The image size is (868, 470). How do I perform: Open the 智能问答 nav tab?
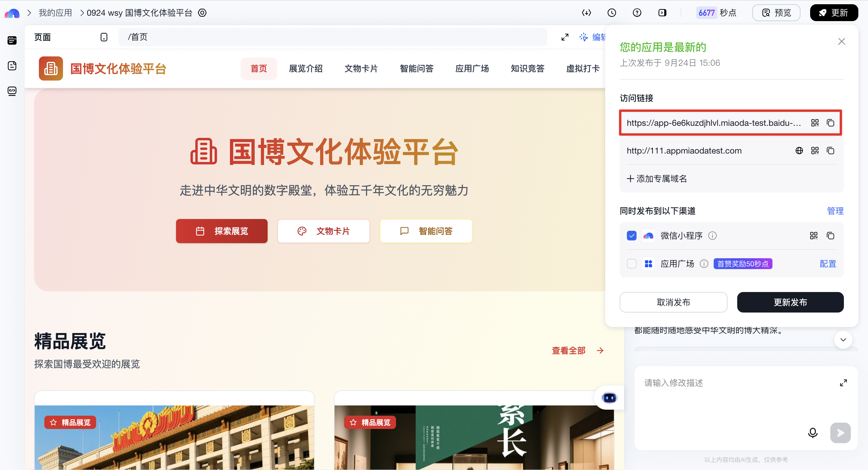pyautogui.click(x=417, y=68)
